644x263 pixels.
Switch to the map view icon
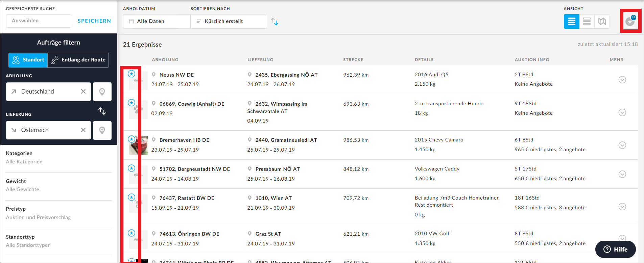[x=602, y=22]
